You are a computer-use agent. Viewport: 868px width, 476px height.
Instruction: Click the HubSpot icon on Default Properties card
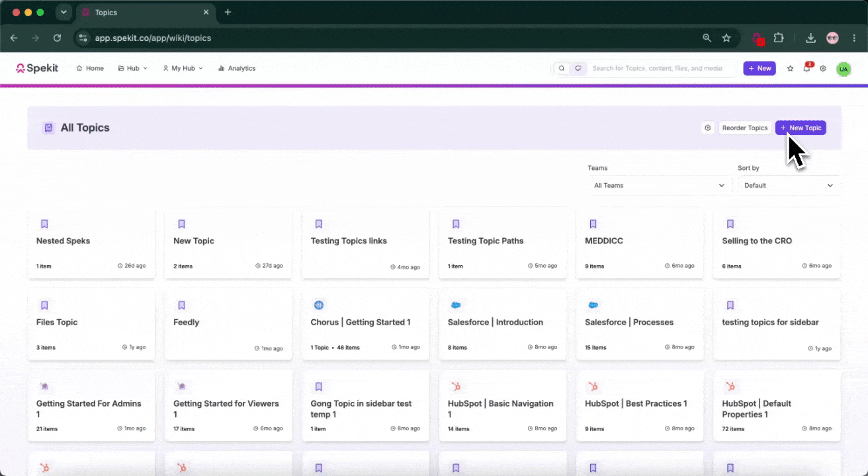point(730,387)
